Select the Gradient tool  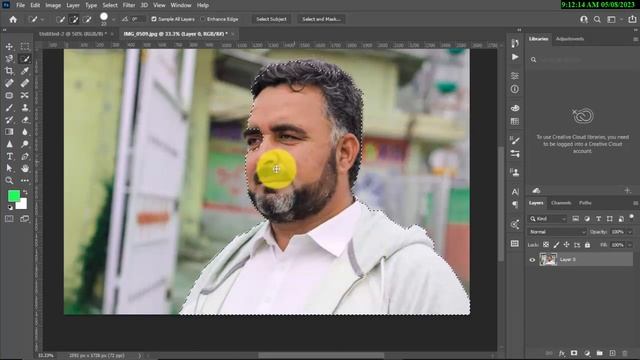tap(9, 132)
